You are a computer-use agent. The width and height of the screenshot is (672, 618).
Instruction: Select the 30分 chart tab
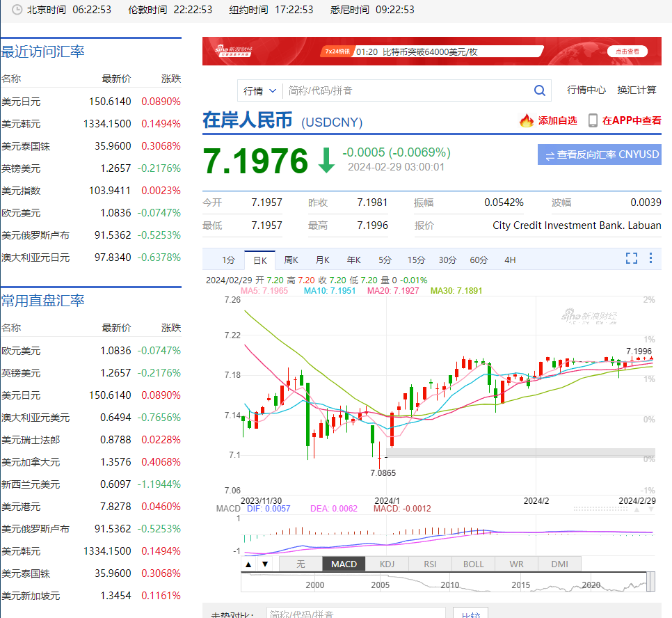tap(447, 260)
